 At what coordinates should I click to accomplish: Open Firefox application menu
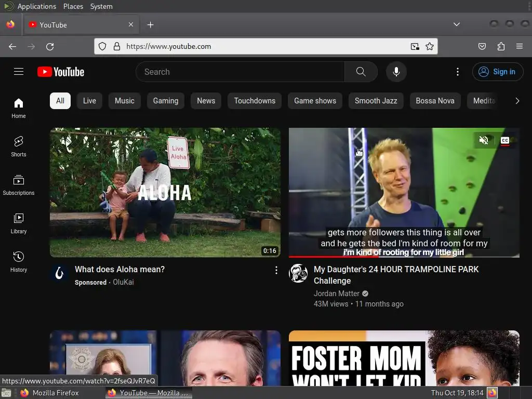tap(520, 46)
